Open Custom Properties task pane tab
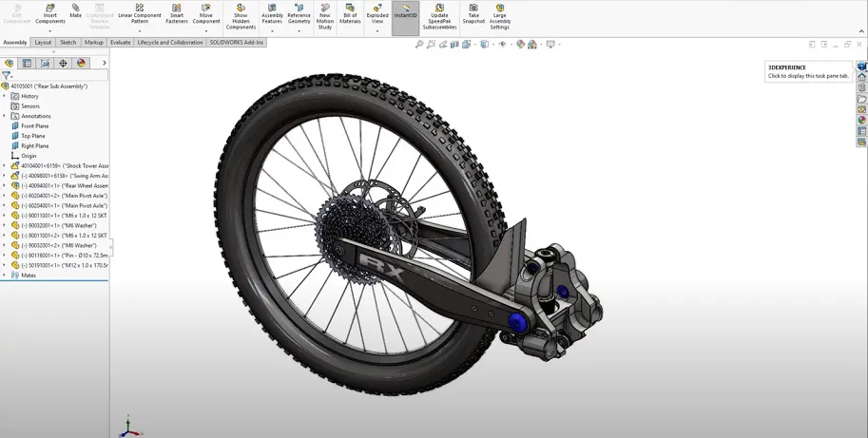868x438 pixels. 862,131
